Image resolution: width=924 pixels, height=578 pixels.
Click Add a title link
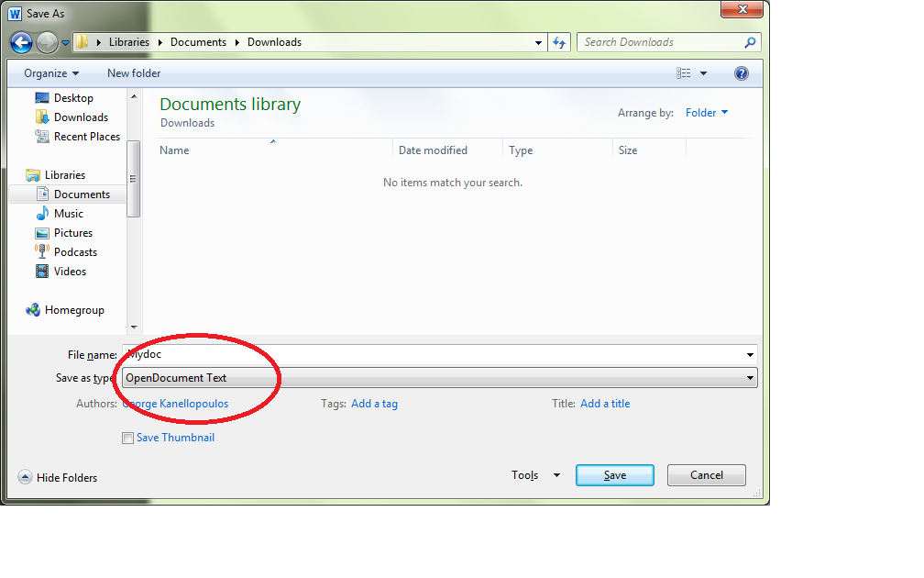coord(605,404)
